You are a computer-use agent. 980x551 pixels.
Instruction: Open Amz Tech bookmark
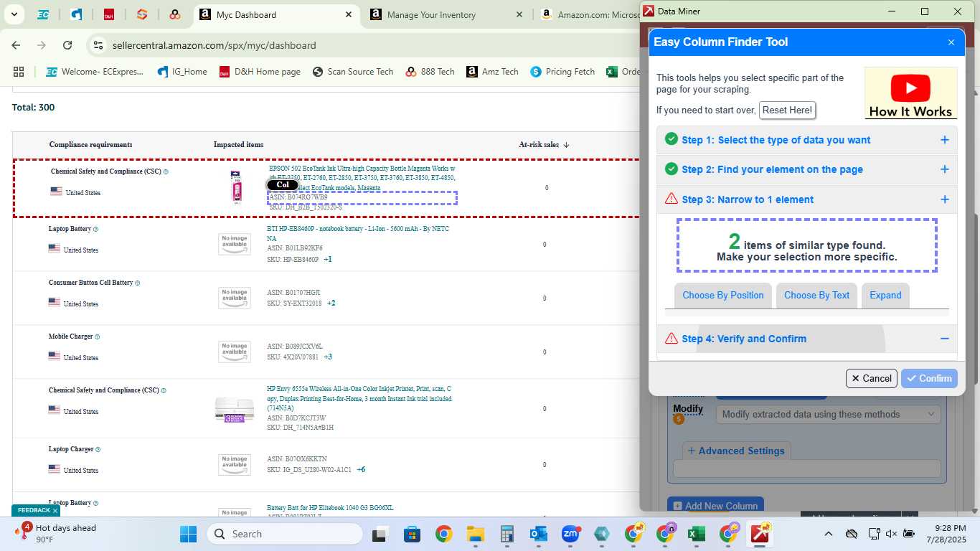click(x=492, y=72)
